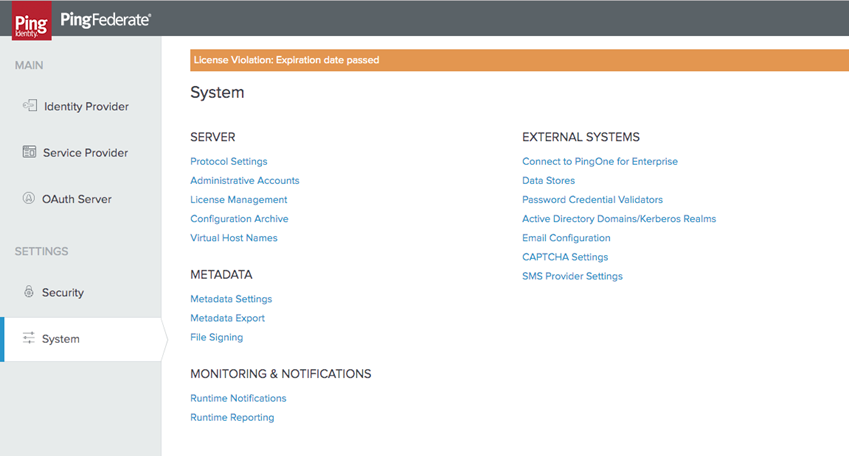Click the System sliders icon
The width and height of the screenshot is (849, 456).
(x=29, y=338)
